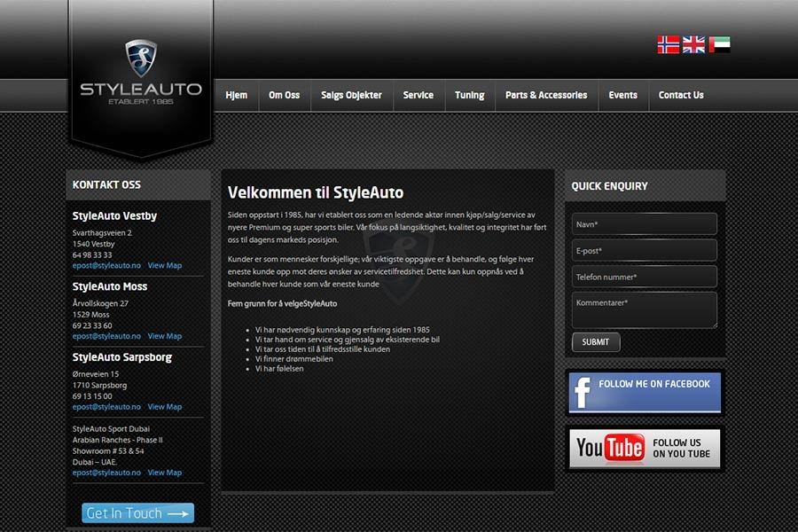
Task: Open View Map for StyleAuto Moss
Action: [x=164, y=337]
